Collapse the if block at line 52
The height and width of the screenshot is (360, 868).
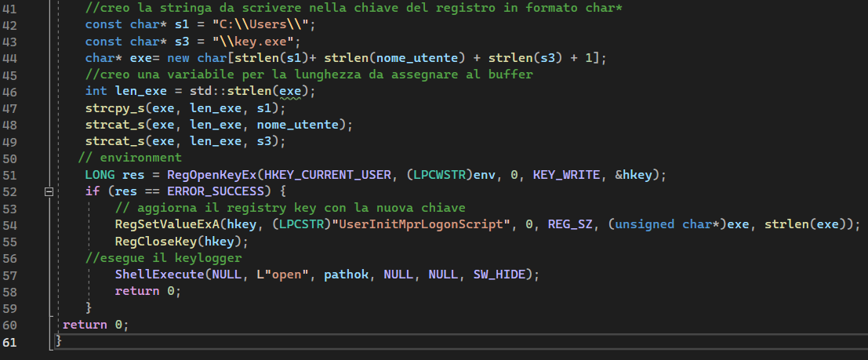click(49, 191)
